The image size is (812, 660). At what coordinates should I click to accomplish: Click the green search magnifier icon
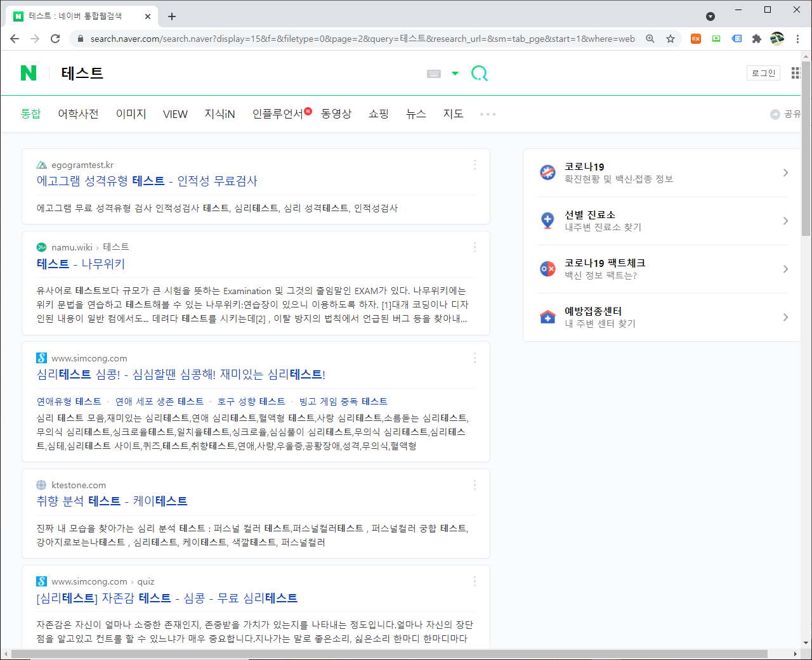tap(480, 74)
